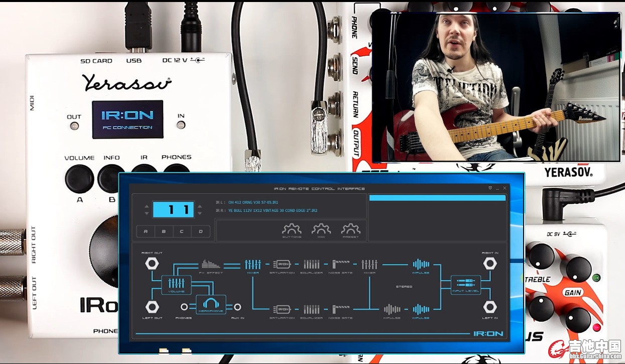The image size is (625, 364).
Task: Toggle the grey lower Impulse module
Action: [392, 309]
